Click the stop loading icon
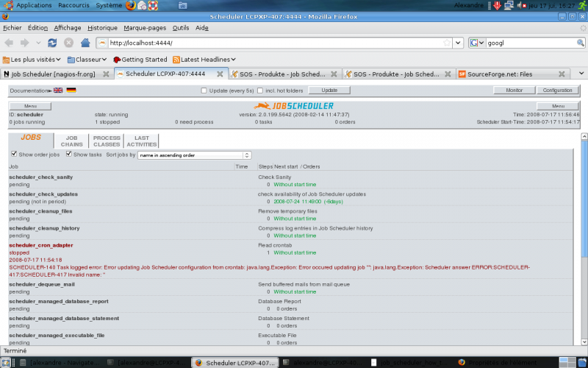The image size is (588, 368). [x=68, y=43]
